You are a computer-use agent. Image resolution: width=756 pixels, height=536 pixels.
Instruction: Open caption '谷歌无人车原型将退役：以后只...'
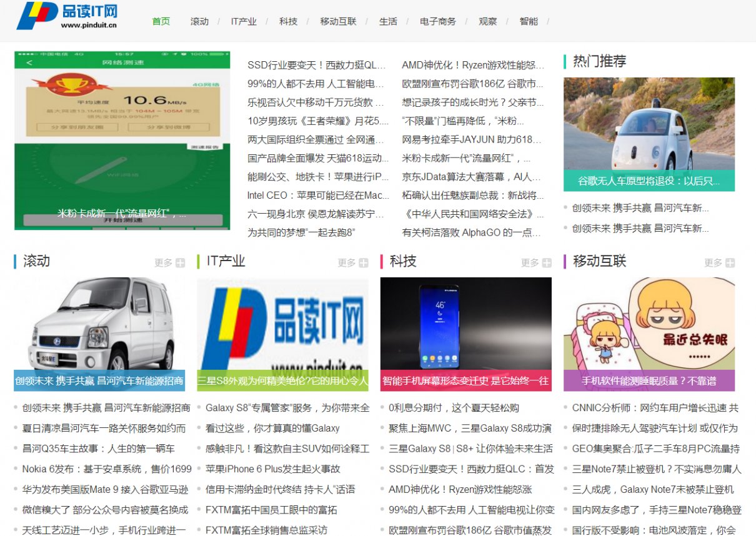click(649, 181)
